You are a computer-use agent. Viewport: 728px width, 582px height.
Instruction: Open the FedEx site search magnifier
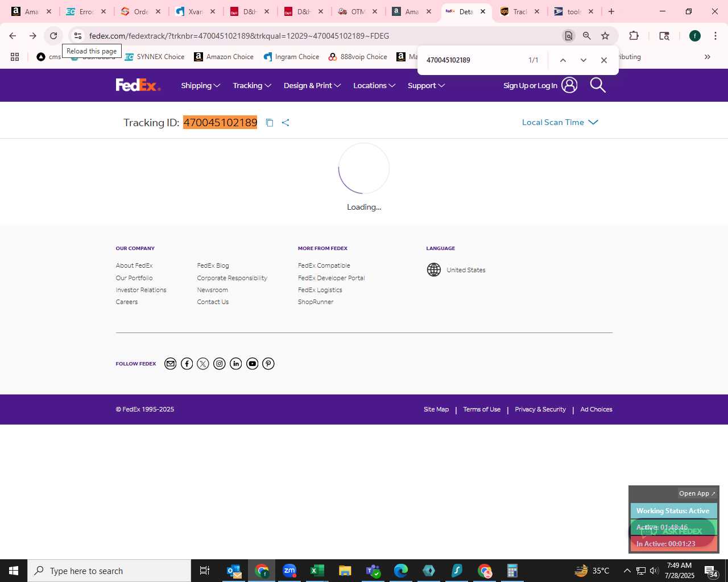pyautogui.click(x=598, y=85)
